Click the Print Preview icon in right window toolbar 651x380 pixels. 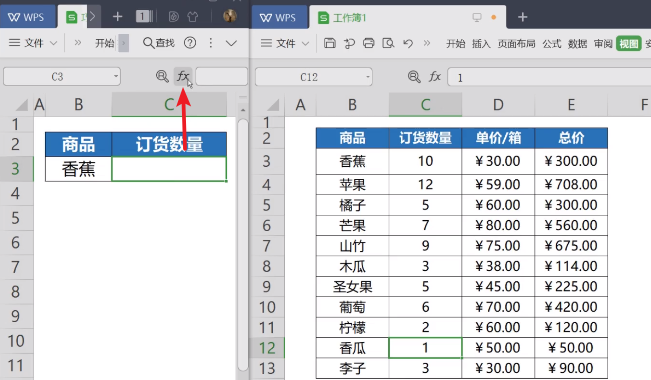click(x=388, y=43)
